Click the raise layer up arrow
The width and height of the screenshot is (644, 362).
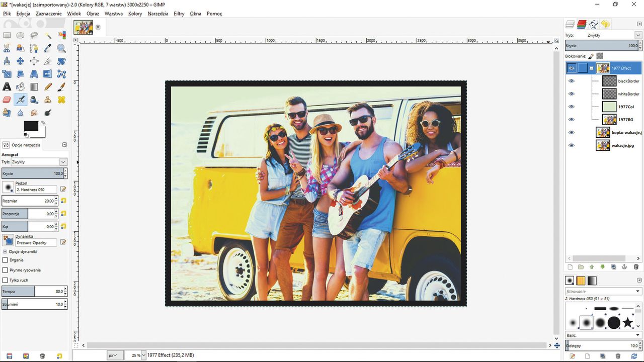(x=592, y=267)
